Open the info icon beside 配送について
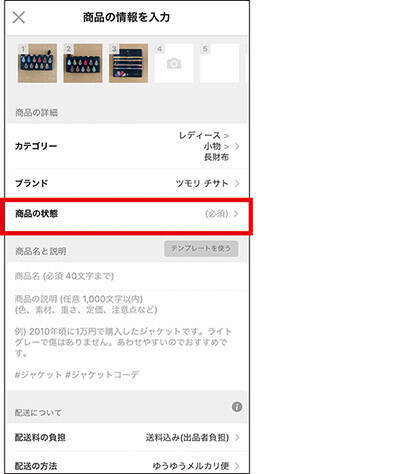The image size is (400, 474). (237, 407)
